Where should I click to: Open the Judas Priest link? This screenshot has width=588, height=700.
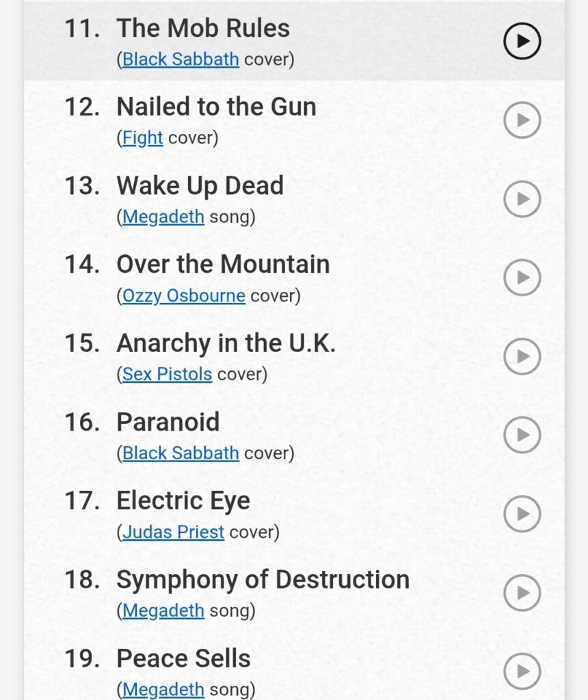(173, 532)
